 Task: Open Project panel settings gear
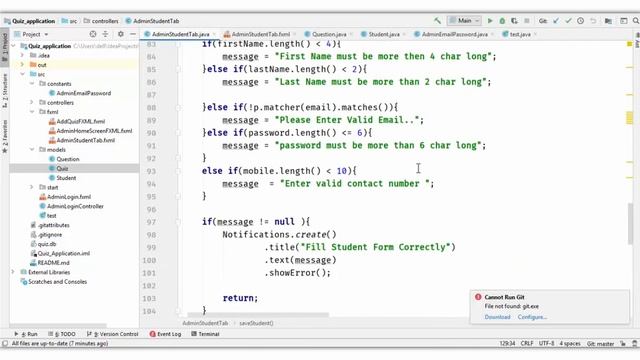(x=120, y=34)
